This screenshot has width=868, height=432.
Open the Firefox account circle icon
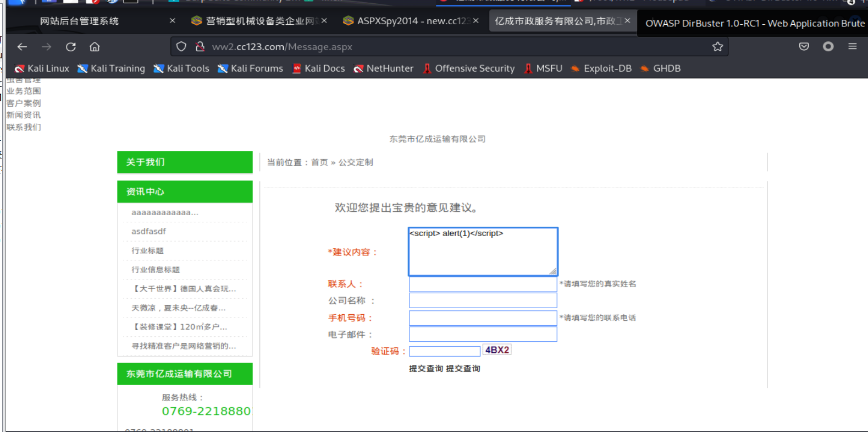pos(828,47)
